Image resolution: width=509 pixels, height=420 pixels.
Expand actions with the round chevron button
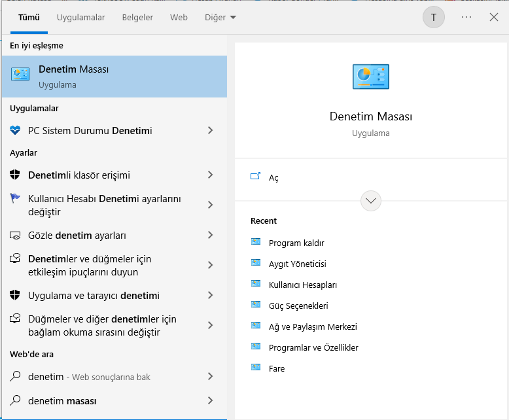(x=371, y=201)
